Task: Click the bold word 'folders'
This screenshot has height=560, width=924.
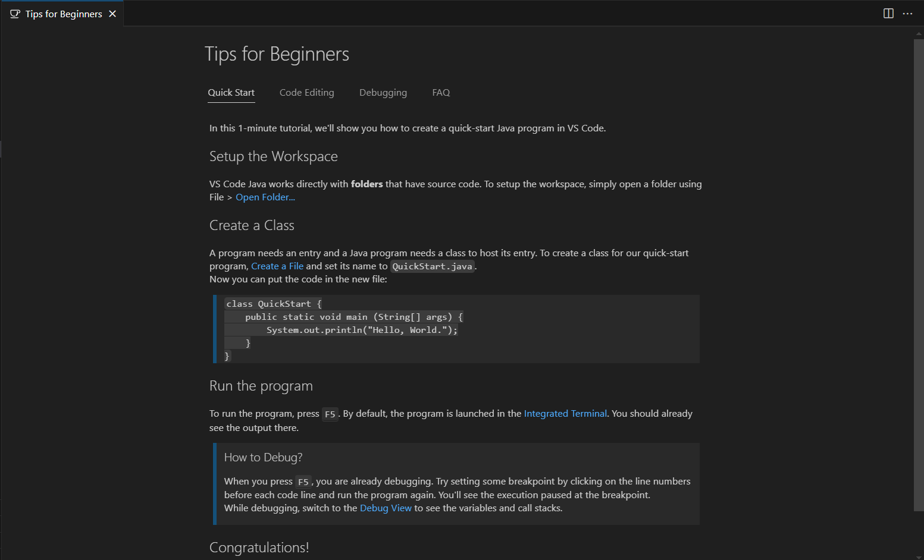Action: point(367,184)
